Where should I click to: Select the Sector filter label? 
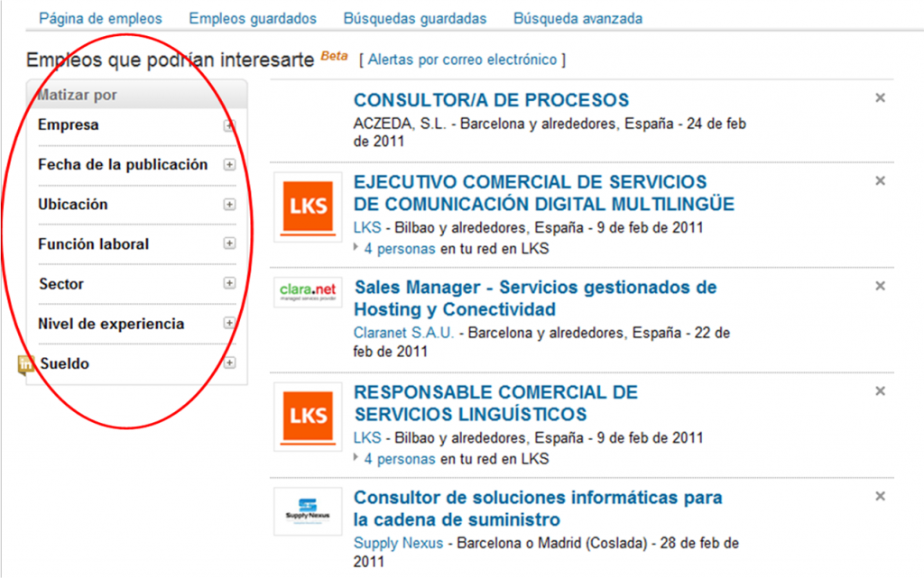[x=61, y=284]
